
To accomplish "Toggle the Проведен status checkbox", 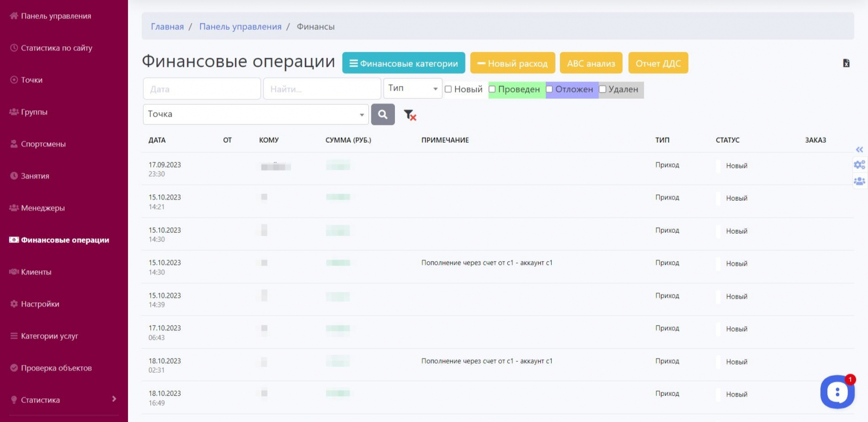I will pyautogui.click(x=492, y=89).
